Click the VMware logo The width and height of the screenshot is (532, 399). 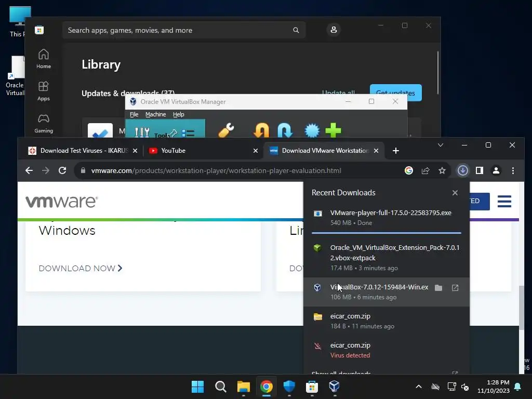62,201
